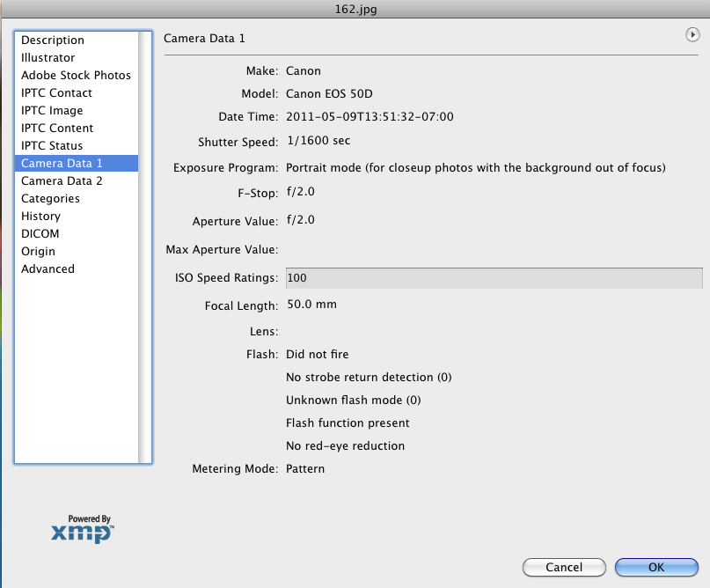Image resolution: width=710 pixels, height=588 pixels.
Task: Open the panel flyout menu arrow button
Action: coord(692,34)
